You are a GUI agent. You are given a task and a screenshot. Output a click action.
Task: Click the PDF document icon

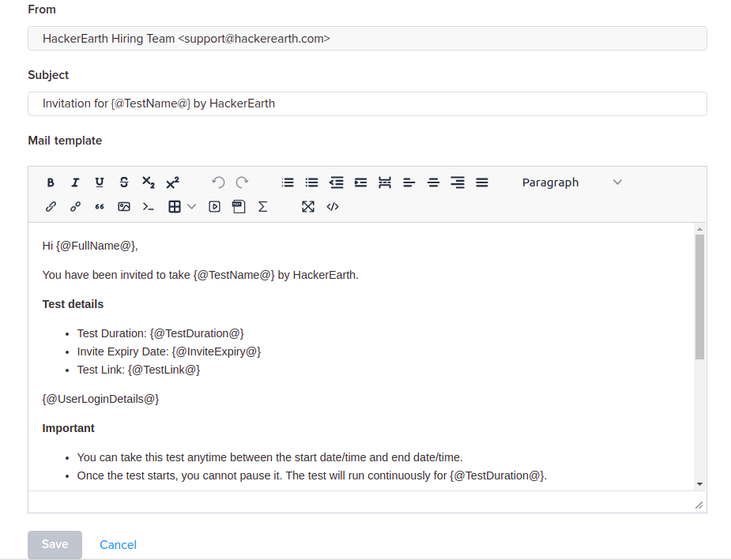[x=239, y=207]
